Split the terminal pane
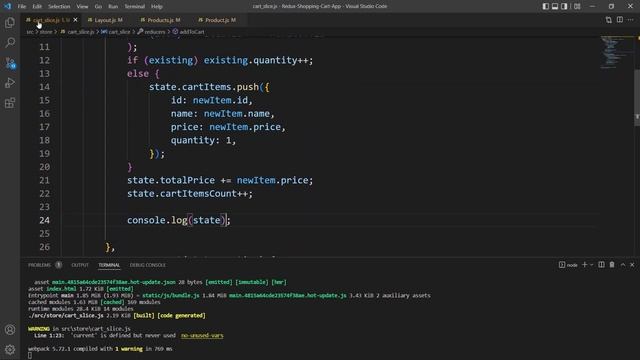The image size is (640, 360). coord(601,265)
